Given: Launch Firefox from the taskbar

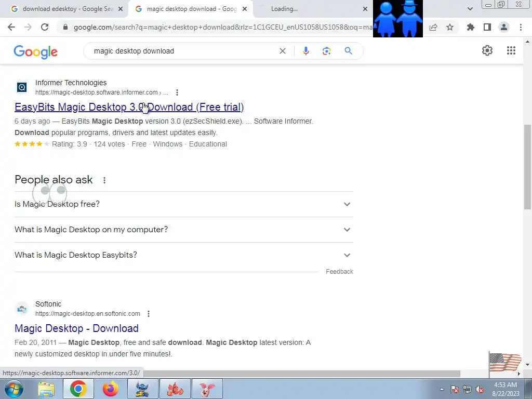Looking at the screenshot, I should (x=110, y=389).
